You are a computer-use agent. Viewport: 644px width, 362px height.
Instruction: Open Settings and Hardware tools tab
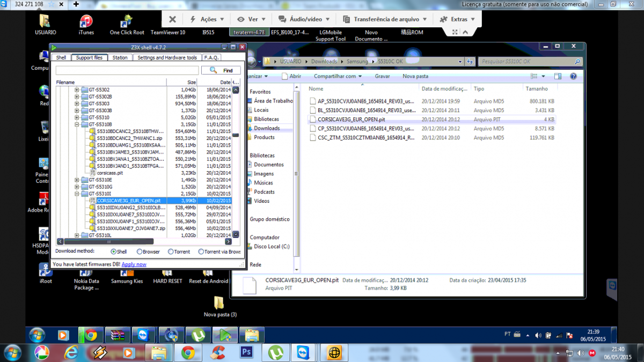pos(167,57)
